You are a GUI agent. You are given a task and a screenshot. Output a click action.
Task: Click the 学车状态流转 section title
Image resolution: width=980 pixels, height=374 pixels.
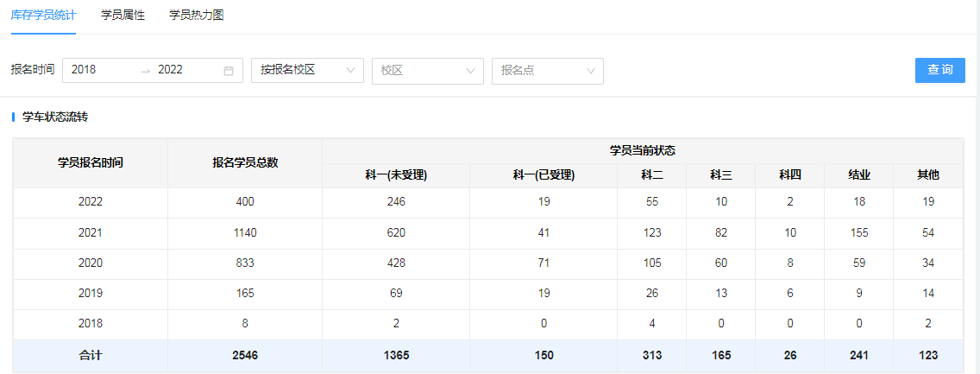(x=55, y=117)
